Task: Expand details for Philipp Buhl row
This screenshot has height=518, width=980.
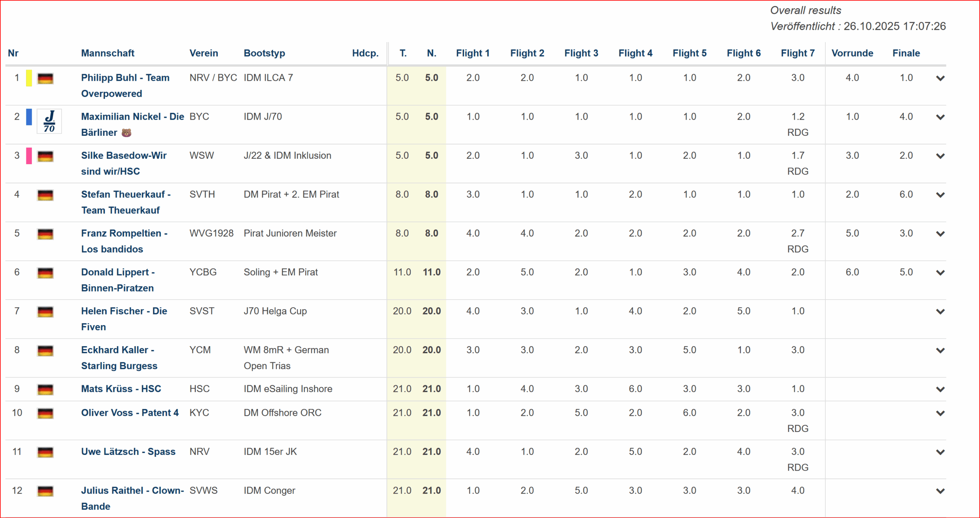Action: 940,78
